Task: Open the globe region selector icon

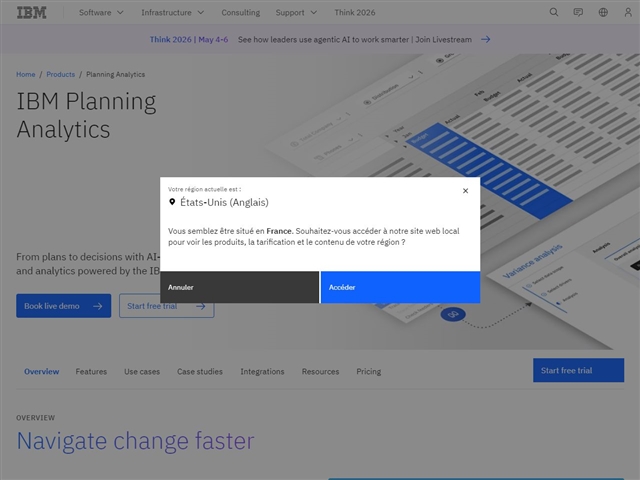Action: click(x=603, y=12)
